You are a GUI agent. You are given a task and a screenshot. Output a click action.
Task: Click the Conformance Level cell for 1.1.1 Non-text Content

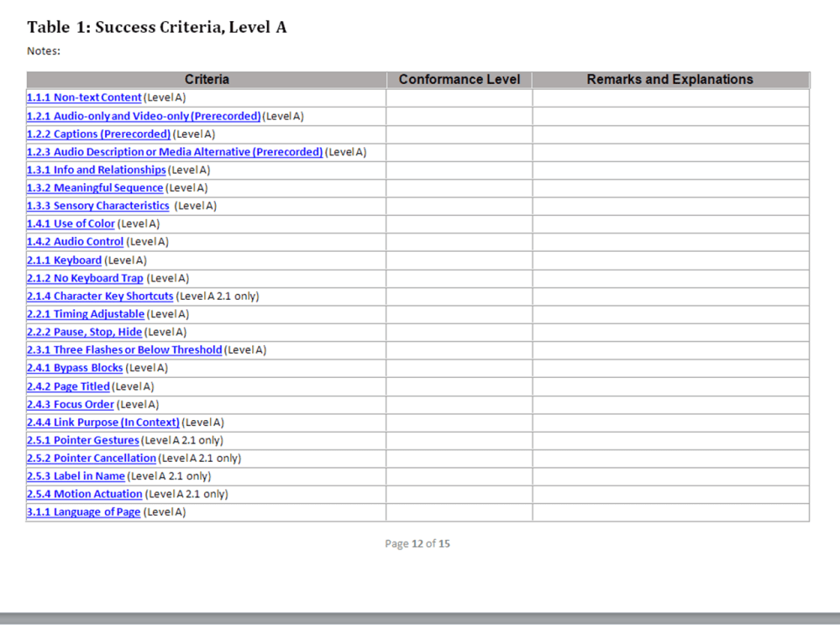coord(459,97)
